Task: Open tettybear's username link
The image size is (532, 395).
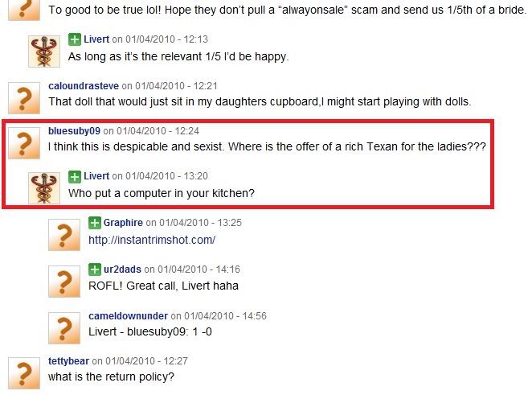Action: pos(68,361)
